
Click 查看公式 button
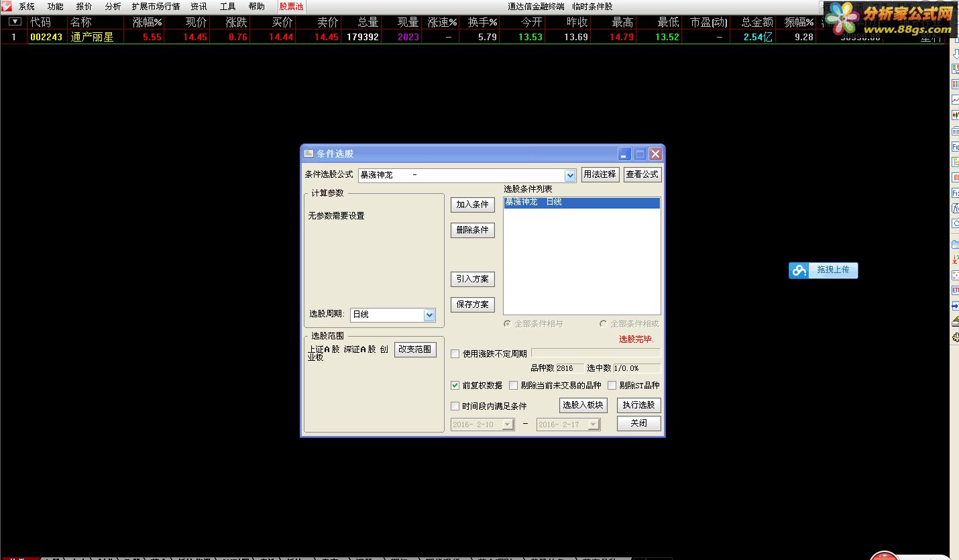pos(642,174)
